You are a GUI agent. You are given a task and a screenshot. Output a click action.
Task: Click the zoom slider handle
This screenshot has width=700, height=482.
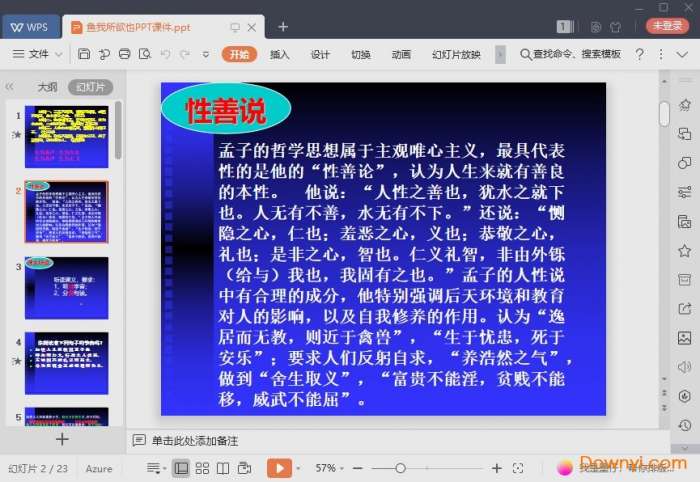pos(400,468)
